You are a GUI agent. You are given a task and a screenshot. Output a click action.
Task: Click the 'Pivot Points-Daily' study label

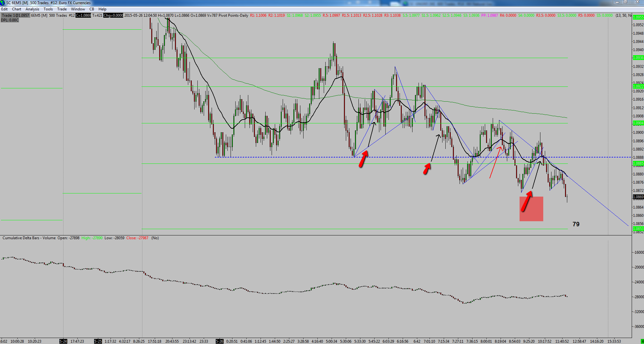click(234, 15)
